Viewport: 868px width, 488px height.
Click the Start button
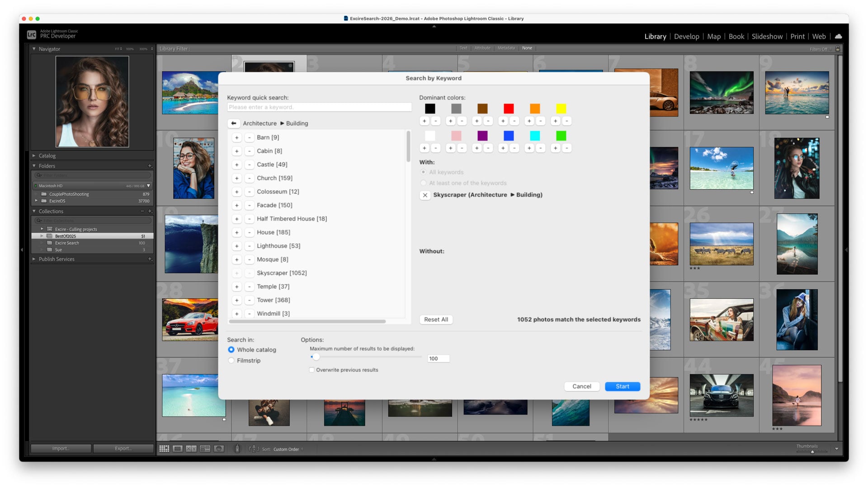(622, 386)
